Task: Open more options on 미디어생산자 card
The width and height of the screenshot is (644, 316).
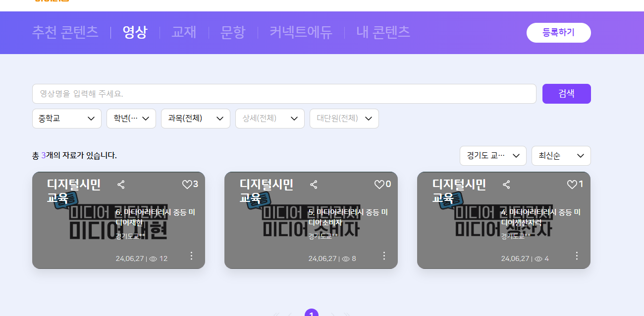Action: point(577,256)
